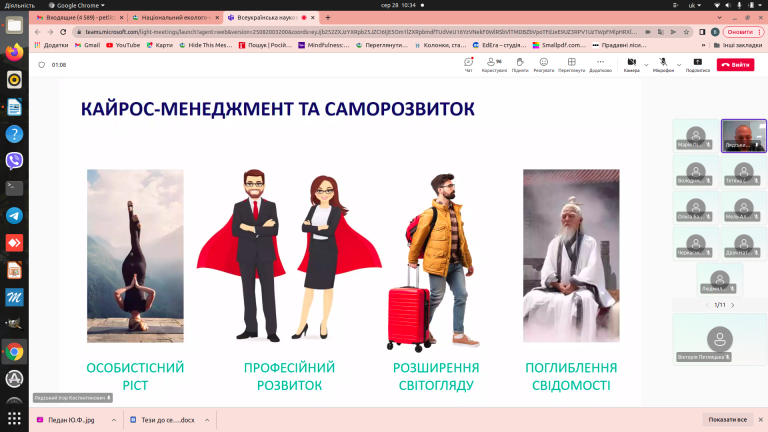Screen dimensions: 768x432
Task: Open the participants list
Action: 494,64
